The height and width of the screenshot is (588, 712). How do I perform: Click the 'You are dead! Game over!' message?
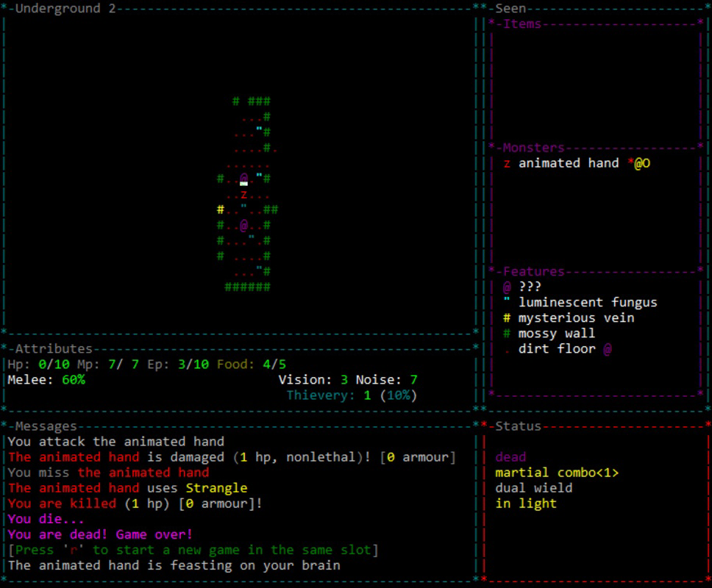[x=100, y=534]
